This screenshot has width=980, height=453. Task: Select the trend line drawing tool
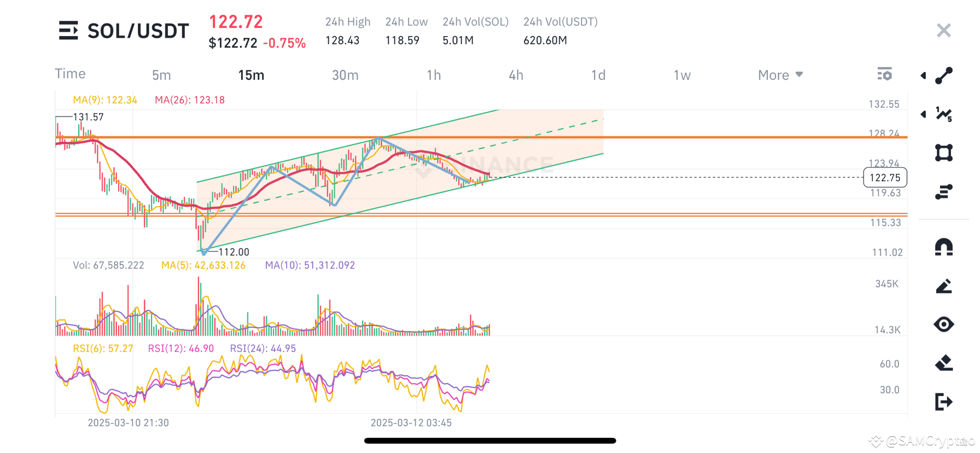tap(944, 75)
